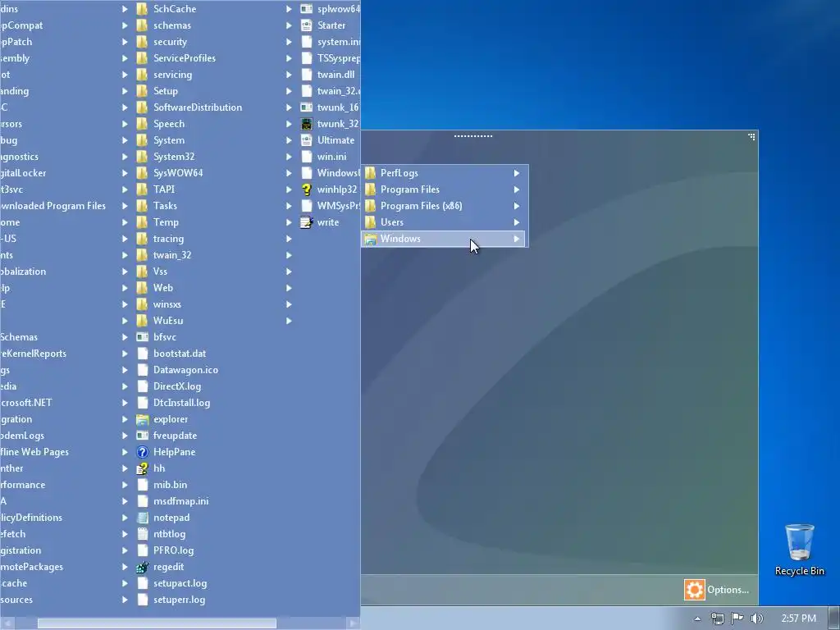
Task: Open the write application icon
Action: (307, 222)
